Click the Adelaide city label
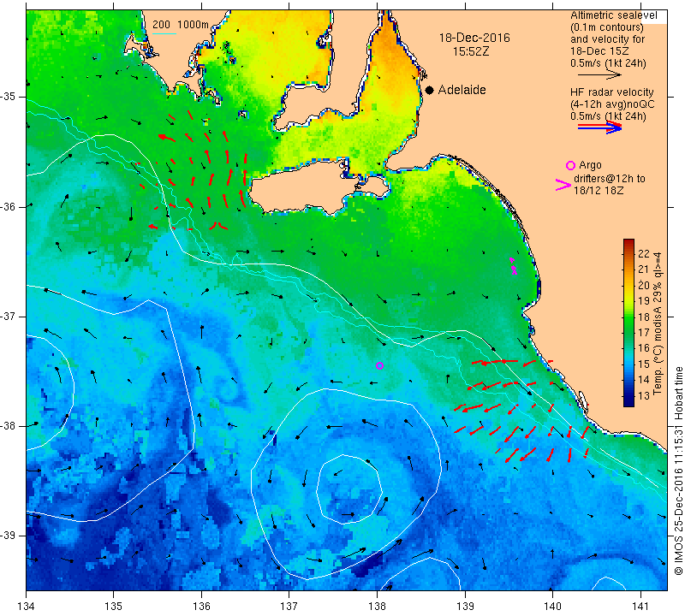Viewport: 685px width, 616px height. coord(462,90)
